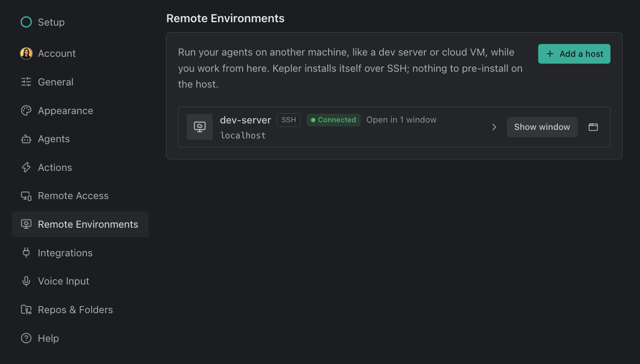Click the window icon beside Show window
640x364 pixels.
593,127
